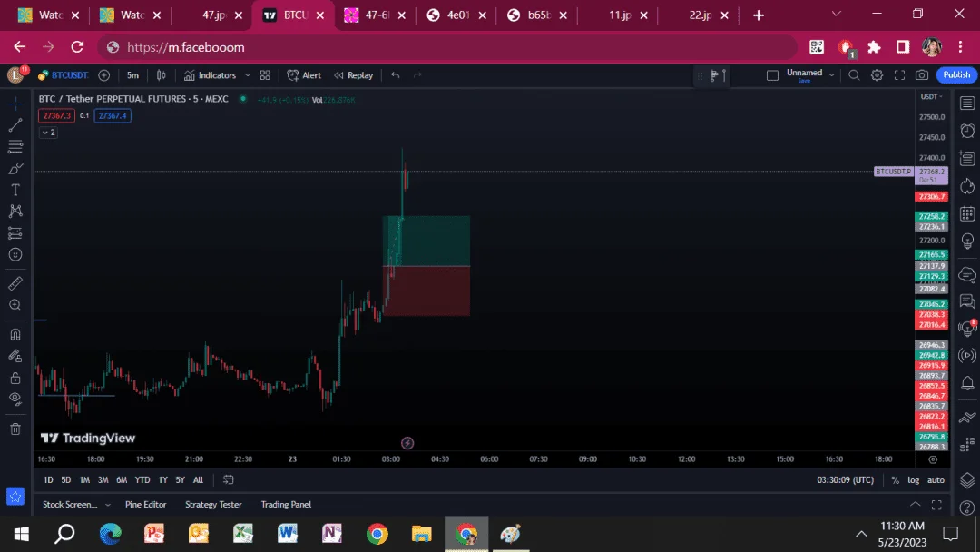
Task: Open Microsoft Word from the taskbar
Action: pos(288,534)
